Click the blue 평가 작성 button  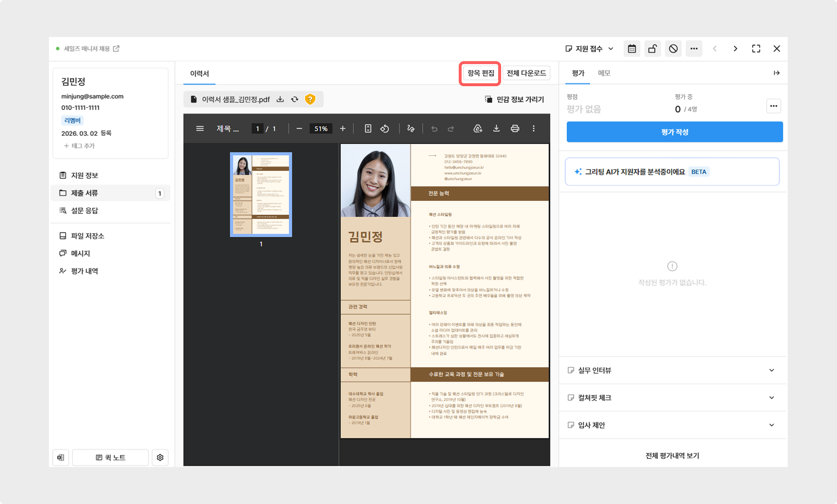[x=675, y=132]
